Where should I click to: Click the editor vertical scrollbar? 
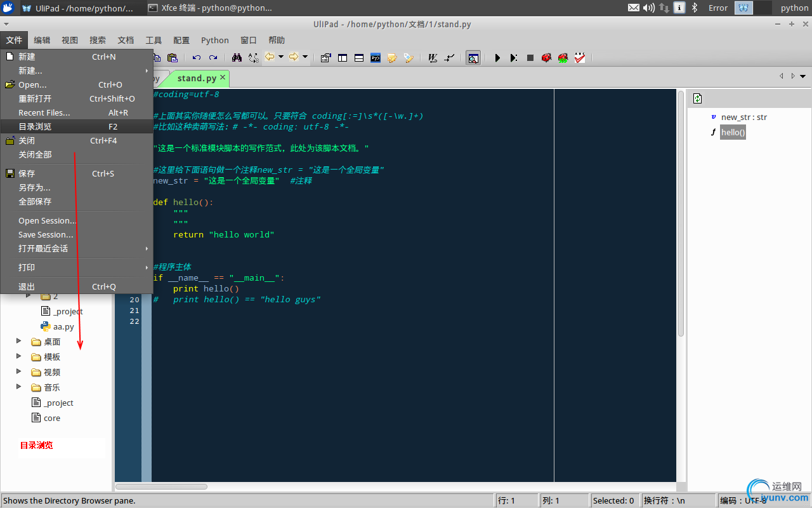click(x=681, y=213)
